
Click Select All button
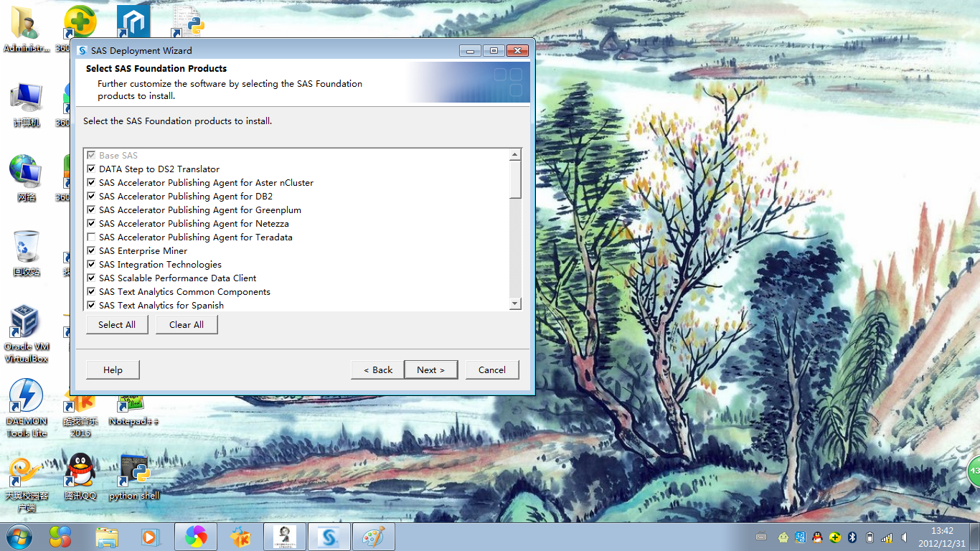117,325
